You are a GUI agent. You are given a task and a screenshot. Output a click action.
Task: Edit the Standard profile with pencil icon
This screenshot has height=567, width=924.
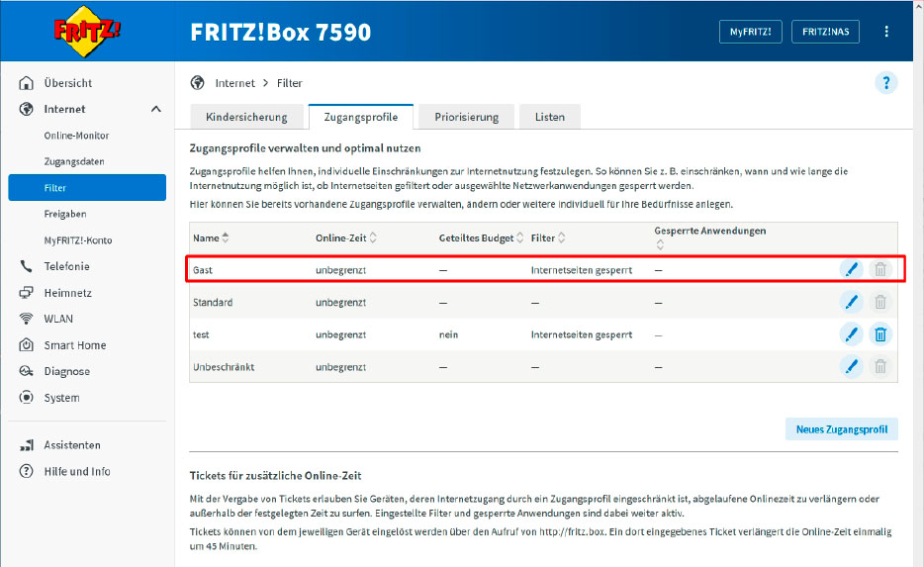(851, 303)
